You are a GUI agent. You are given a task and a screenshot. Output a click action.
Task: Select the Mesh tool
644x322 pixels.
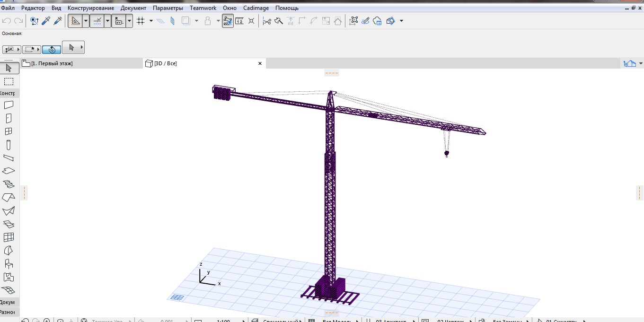(x=9, y=290)
